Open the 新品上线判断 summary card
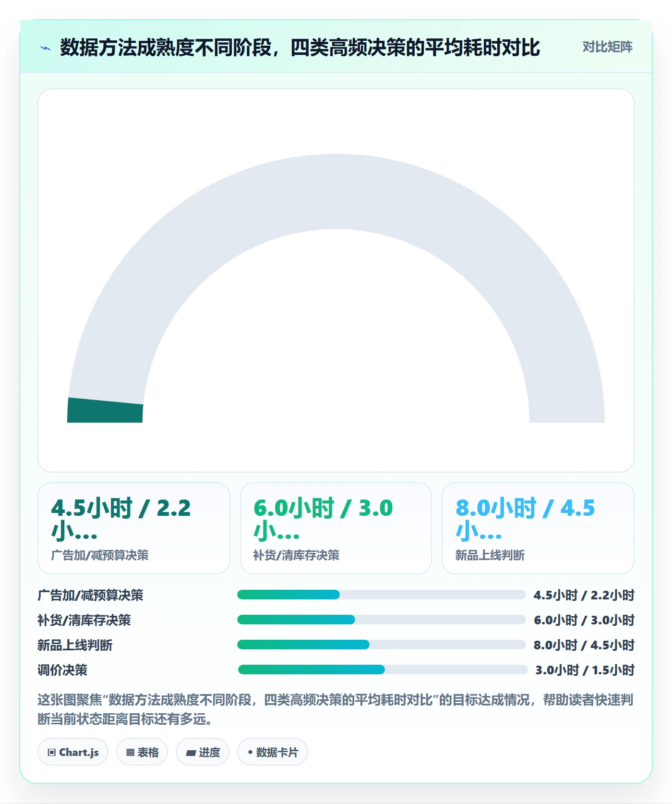 click(538, 528)
